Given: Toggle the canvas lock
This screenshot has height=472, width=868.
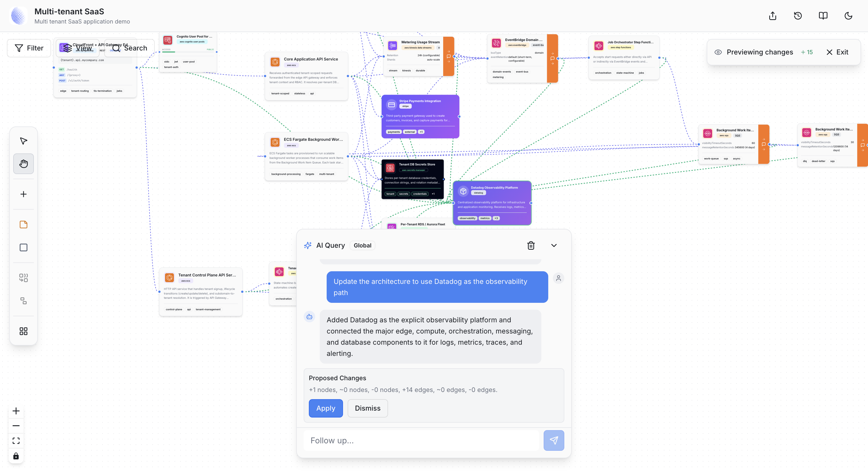Looking at the screenshot, I should click(16, 456).
